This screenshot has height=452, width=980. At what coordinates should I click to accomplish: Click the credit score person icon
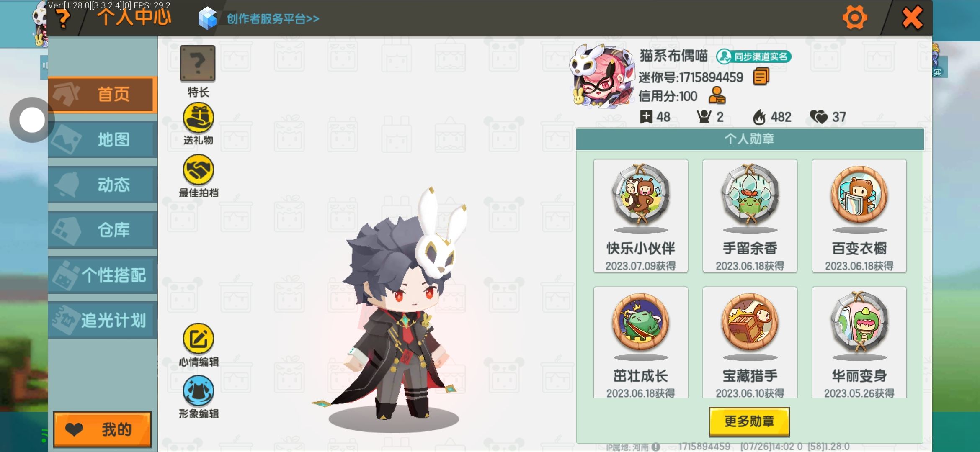click(717, 95)
